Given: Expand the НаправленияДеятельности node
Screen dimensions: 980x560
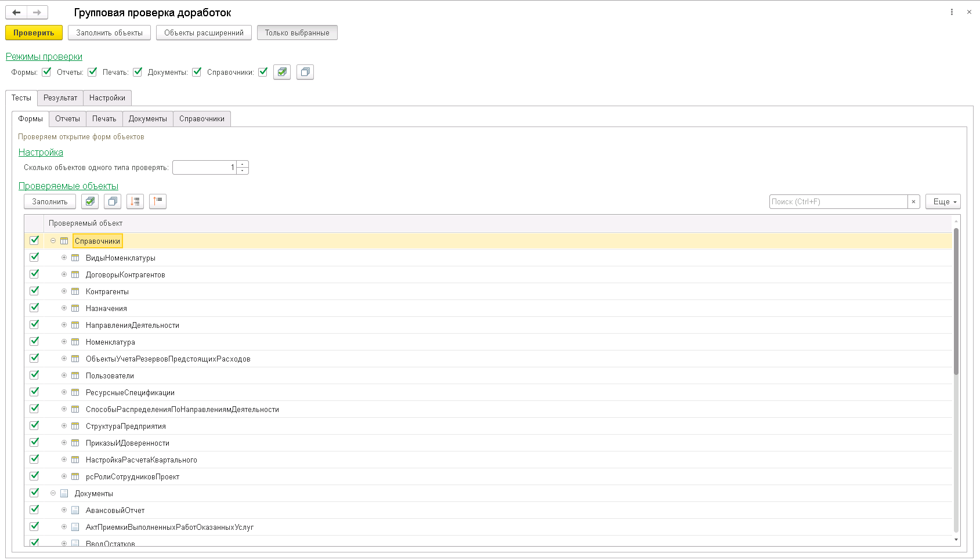Looking at the screenshot, I should pos(64,325).
